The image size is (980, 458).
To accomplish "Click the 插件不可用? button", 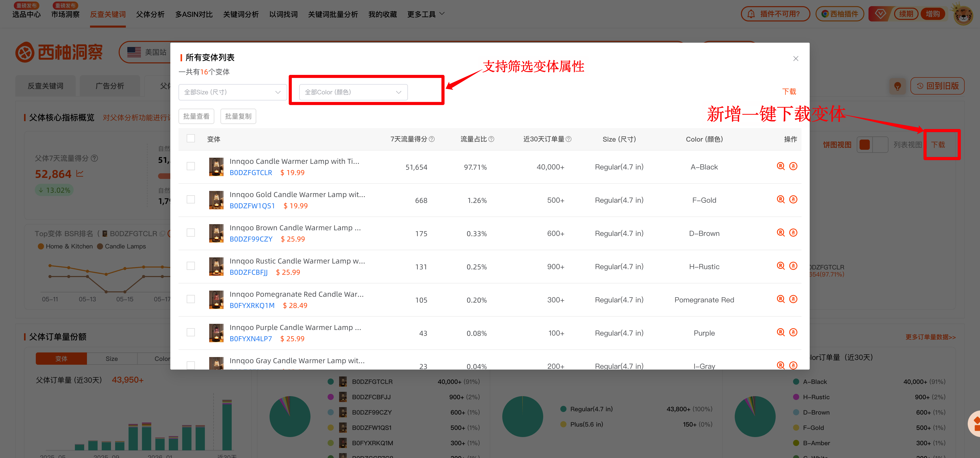I will tap(775, 14).
